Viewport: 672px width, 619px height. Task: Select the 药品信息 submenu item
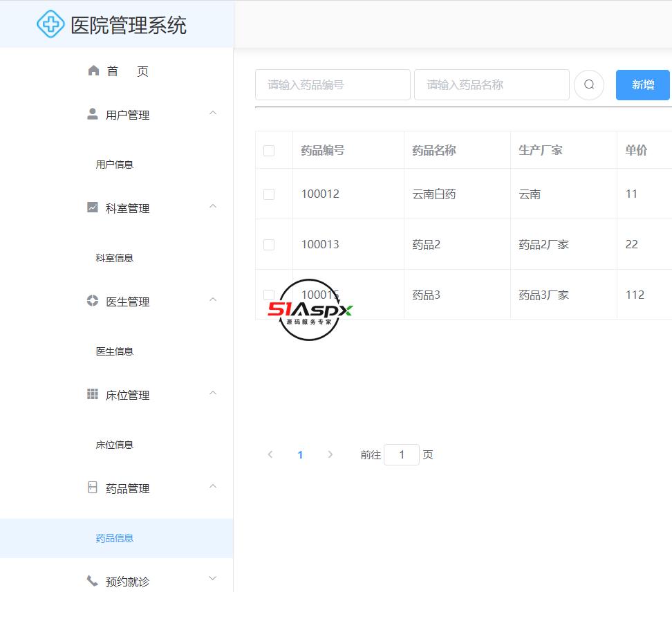pos(117,538)
